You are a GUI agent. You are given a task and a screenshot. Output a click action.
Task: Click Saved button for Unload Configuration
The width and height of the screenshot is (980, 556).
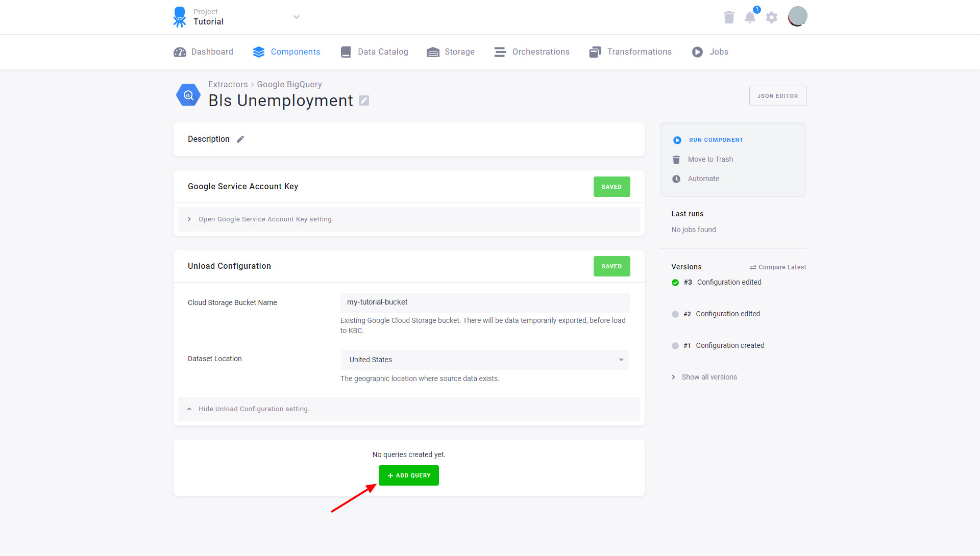(611, 266)
